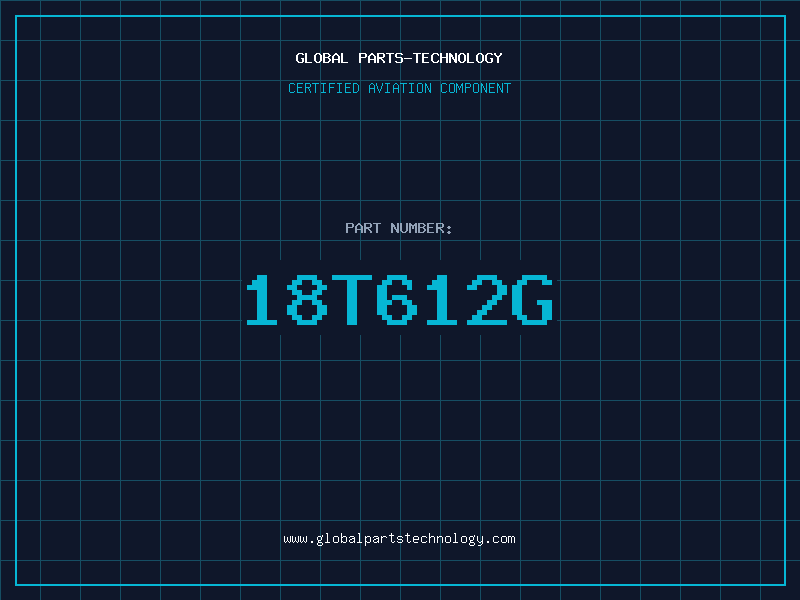This screenshot has height=600, width=800.
Task: Click the PART NUMBER: label
Action: [x=399, y=228]
